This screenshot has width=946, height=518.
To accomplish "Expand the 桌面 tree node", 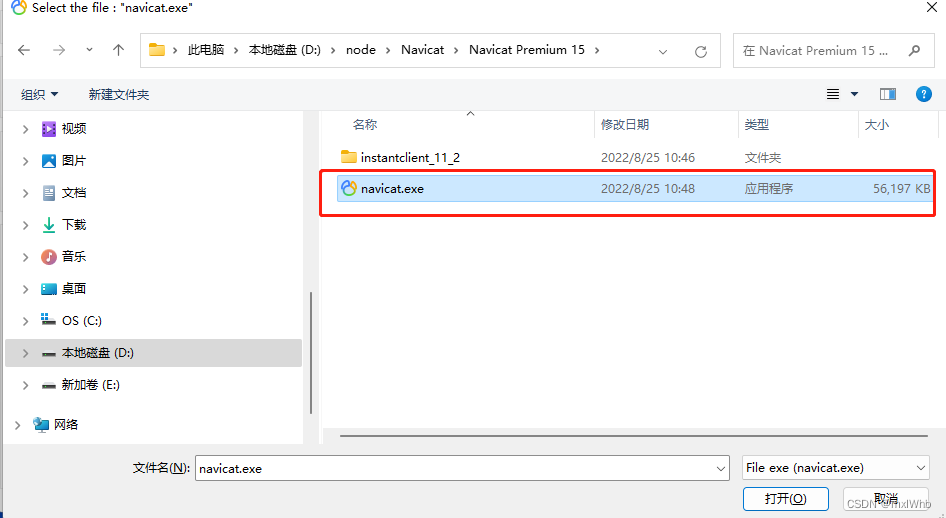I will 25,289.
